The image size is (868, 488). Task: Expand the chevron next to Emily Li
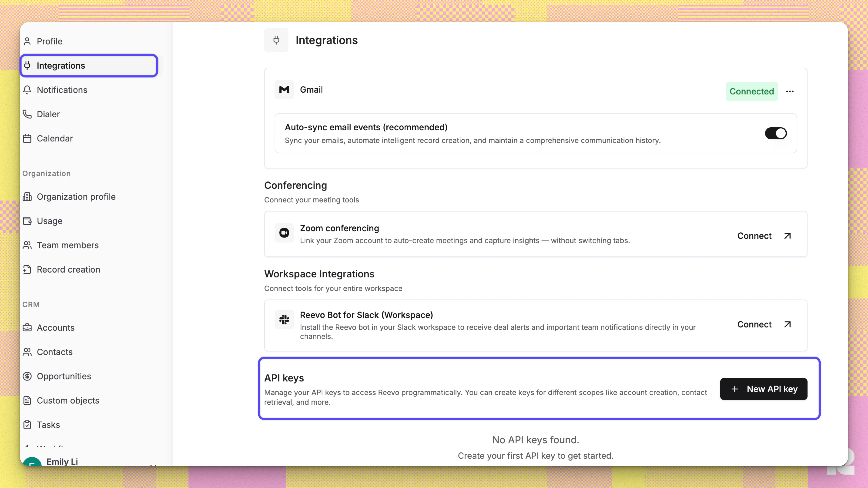click(x=154, y=465)
